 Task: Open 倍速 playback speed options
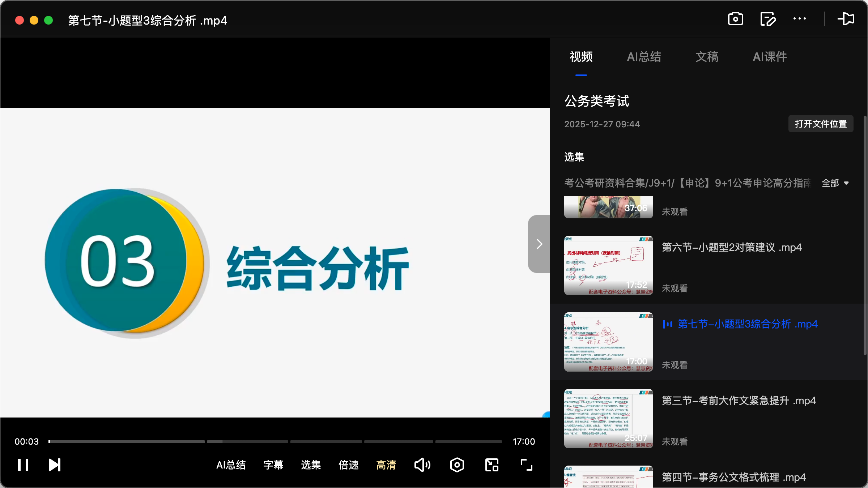pyautogui.click(x=348, y=465)
